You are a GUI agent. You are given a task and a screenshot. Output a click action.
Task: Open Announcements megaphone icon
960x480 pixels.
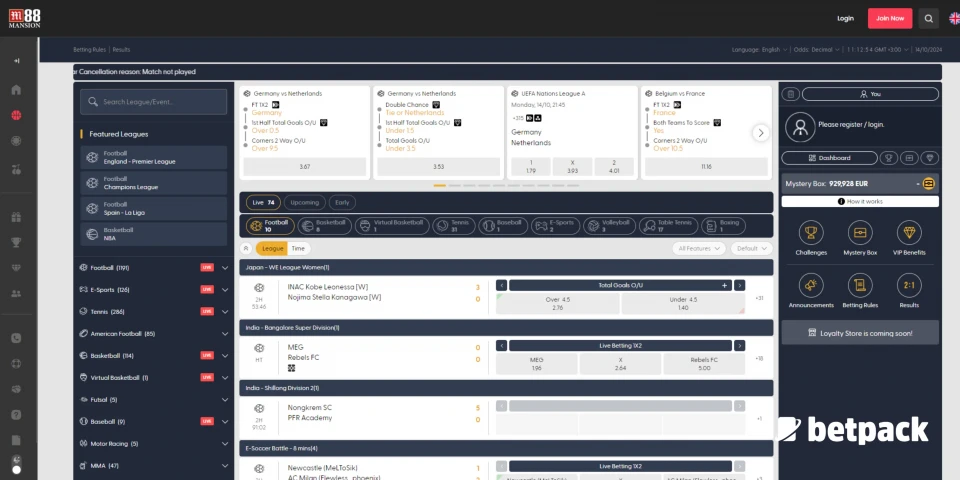click(811, 285)
